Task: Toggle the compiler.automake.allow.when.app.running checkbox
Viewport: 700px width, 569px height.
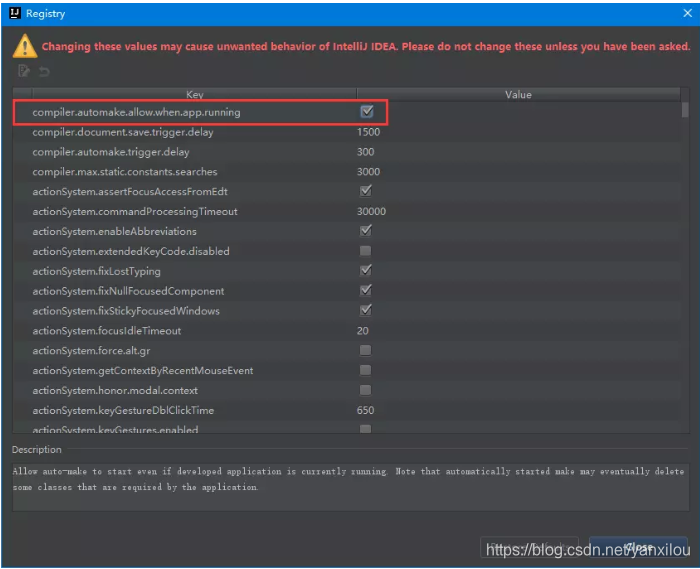Action: (x=367, y=112)
